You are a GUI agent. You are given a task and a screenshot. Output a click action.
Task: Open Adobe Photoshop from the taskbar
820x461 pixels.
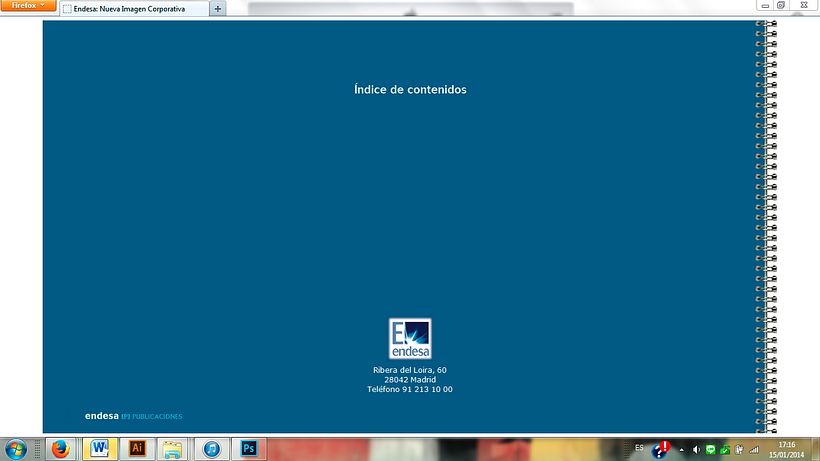click(x=249, y=449)
